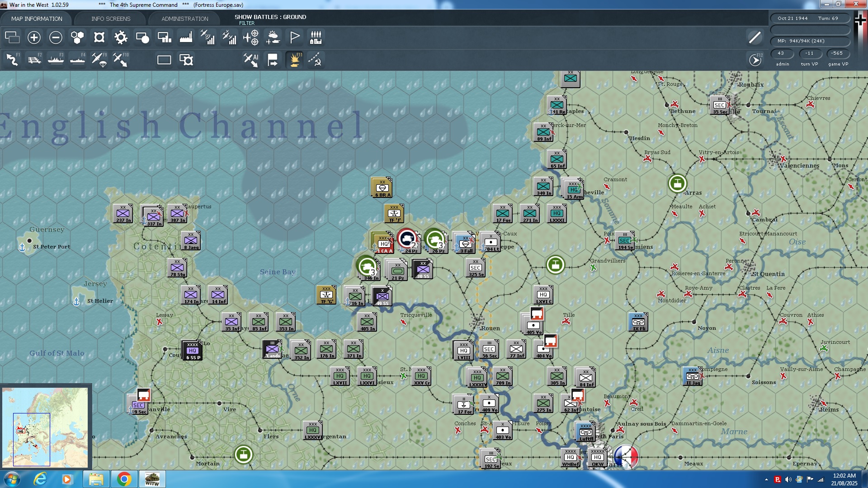Click the flag with arrow icon
The height and width of the screenshot is (488, 868).
click(273, 60)
